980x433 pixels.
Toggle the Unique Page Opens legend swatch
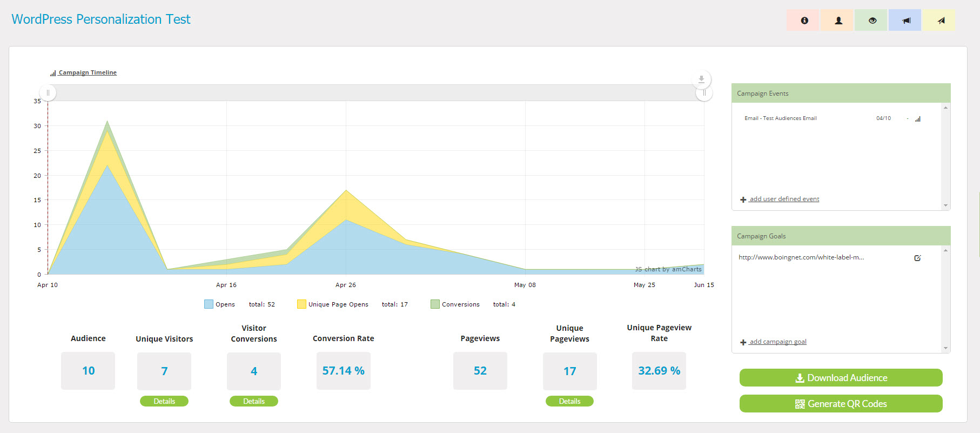click(x=301, y=304)
